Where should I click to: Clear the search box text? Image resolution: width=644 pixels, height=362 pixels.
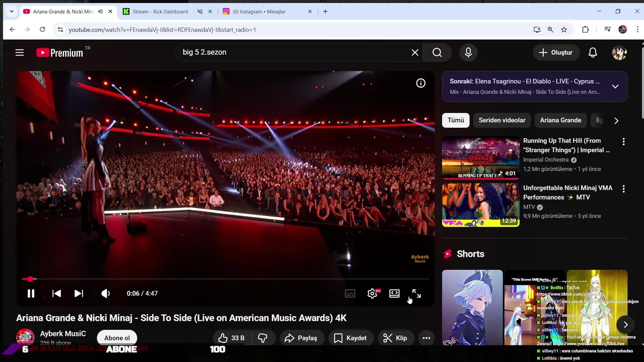click(x=415, y=52)
